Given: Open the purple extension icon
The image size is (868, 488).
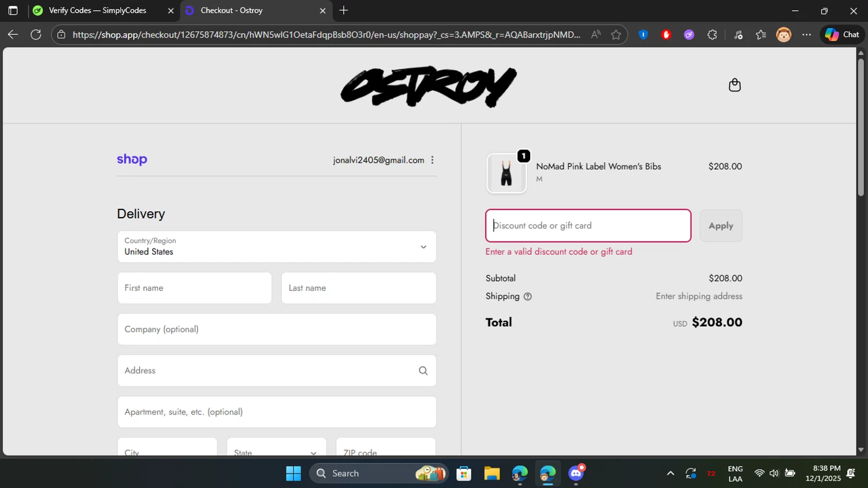Looking at the screenshot, I should [x=689, y=35].
